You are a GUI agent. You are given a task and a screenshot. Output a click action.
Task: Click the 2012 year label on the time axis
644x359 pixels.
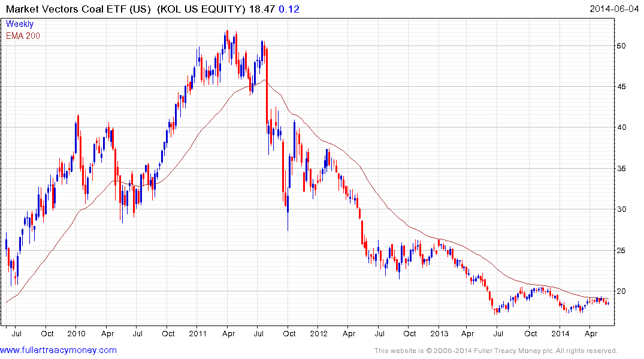[x=319, y=333]
